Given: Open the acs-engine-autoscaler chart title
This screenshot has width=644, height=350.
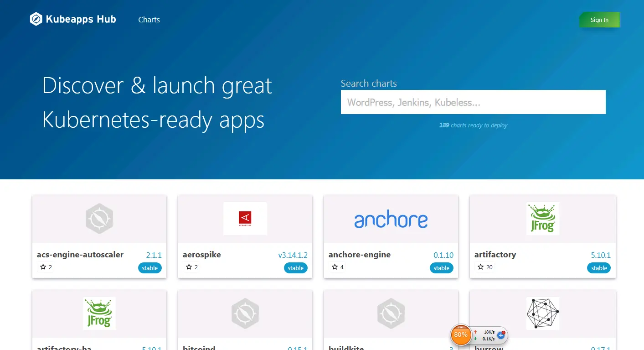Looking at the screenshot, I should point(80,255).
